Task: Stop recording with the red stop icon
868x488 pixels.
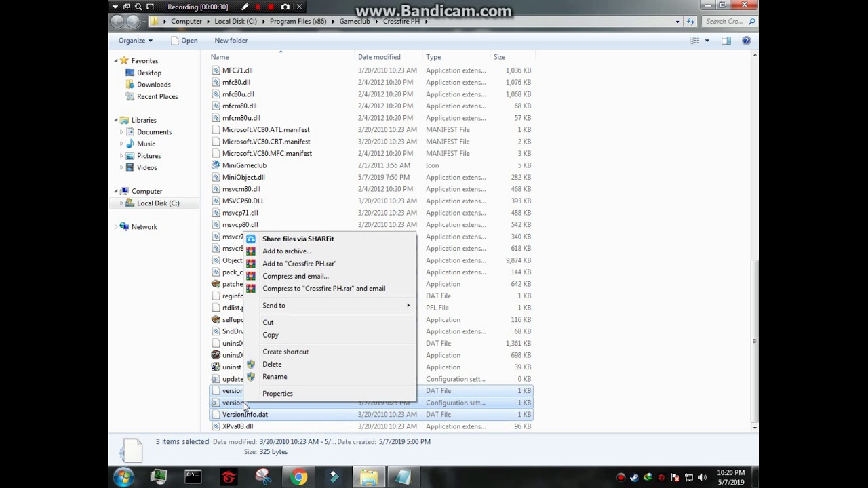Action: click(x=271, y=7)
